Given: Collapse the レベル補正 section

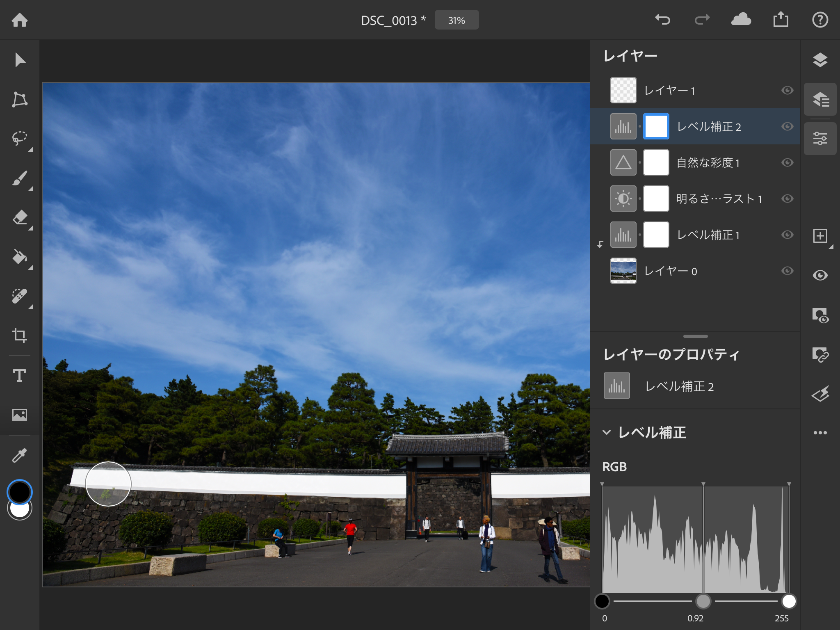Looking at the screenshot, I should pos(608,432).
